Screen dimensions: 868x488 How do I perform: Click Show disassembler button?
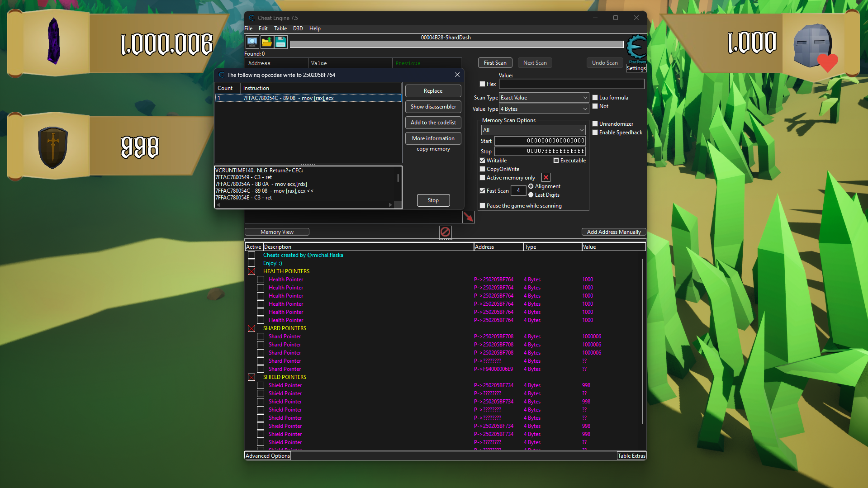(433, 107)
